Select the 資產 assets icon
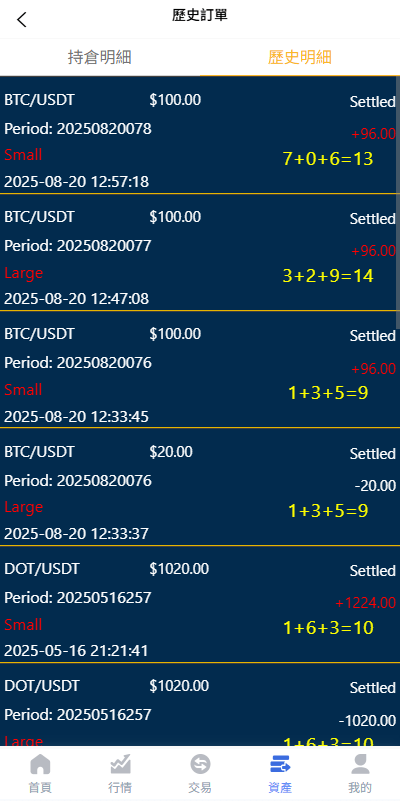 click(x=280, y=764)
